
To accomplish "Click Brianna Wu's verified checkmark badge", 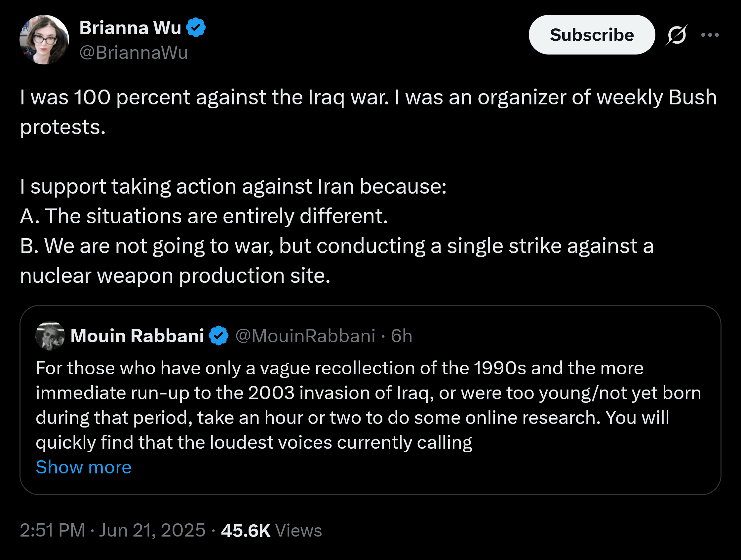I will tap(196, 27).
